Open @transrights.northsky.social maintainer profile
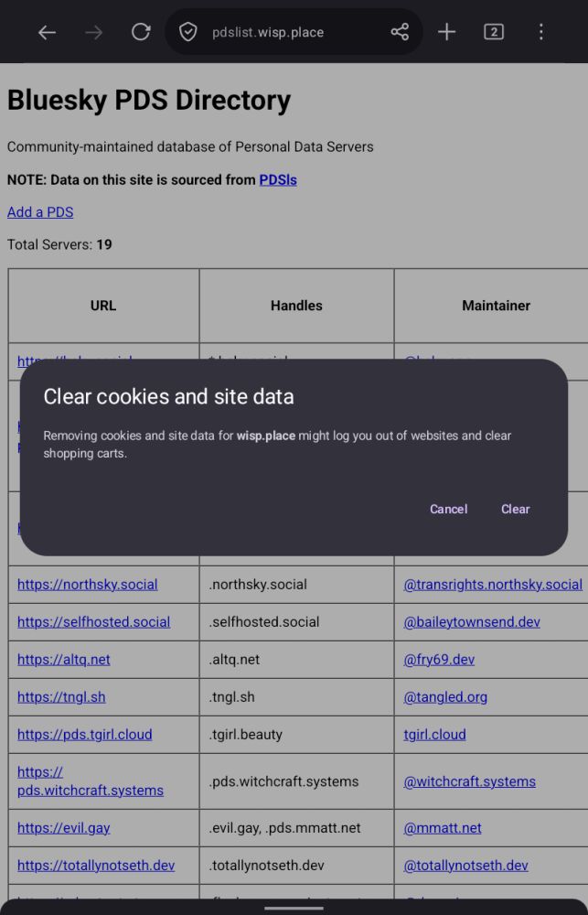588x915 pixels. pyautogui.click(x=493, y=584)
